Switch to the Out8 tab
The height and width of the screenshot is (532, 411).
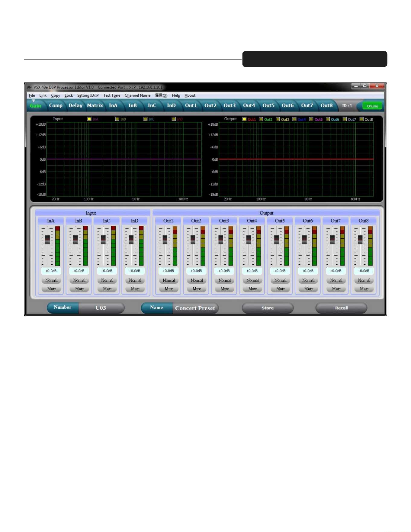tap(327, 106)
